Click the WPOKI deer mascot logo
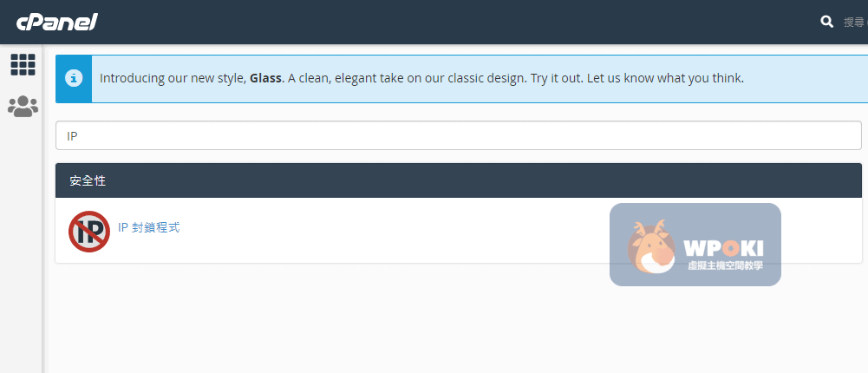Screen dimensions: 868x373 pyautogui.click(x=652, y=245)
